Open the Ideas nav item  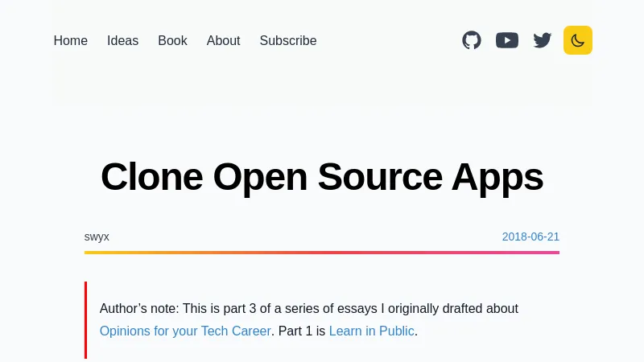(x=122, y=41)
